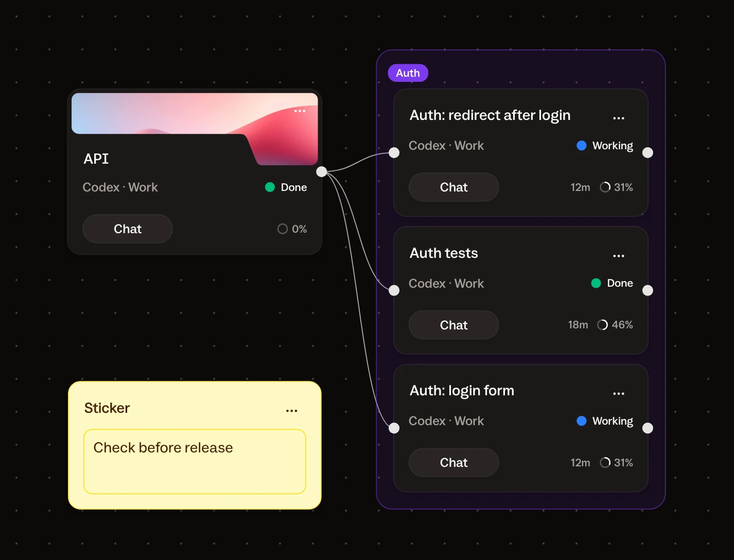
Task: Open Chat for Auth tests
Action: 454,325
